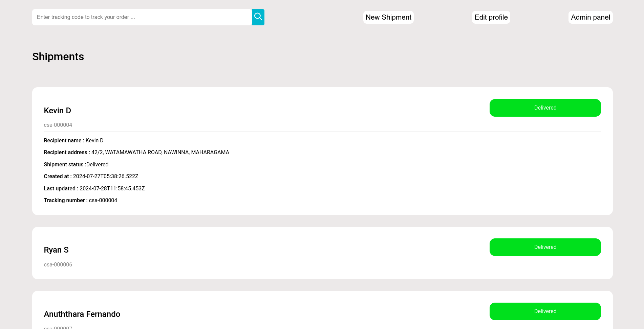This screenshot has width=644, height=329.
Task: Click the Tracking number csa-000004 line
Action: click(x=81, y=201)
